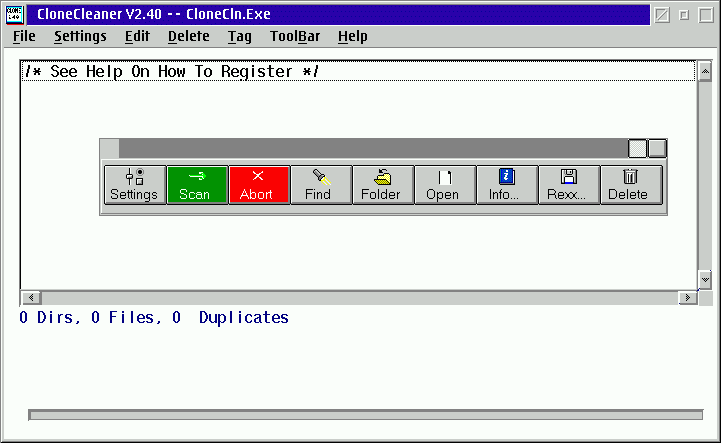Click the CloneCleaner V2.40 title bar
The image size is (721, 443).
click(338, 14)
